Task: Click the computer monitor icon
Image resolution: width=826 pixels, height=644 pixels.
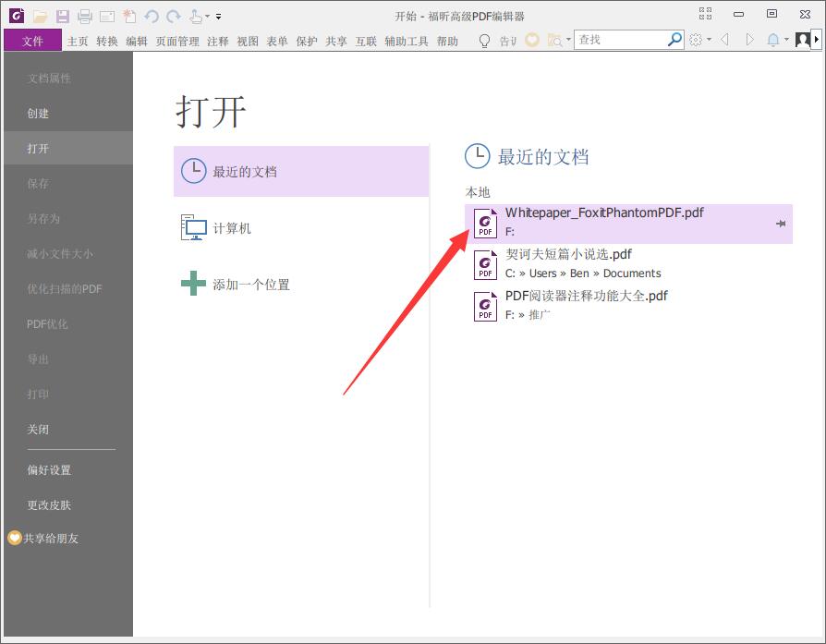Action: (194, 227)
